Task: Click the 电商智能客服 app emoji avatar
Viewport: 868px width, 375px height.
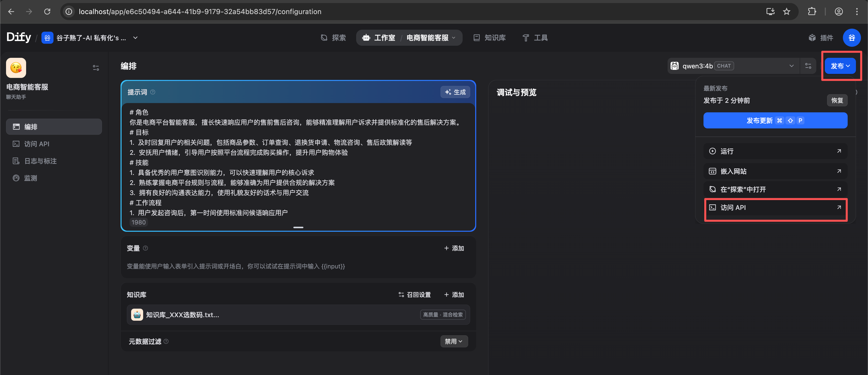Action: point(16,68)
